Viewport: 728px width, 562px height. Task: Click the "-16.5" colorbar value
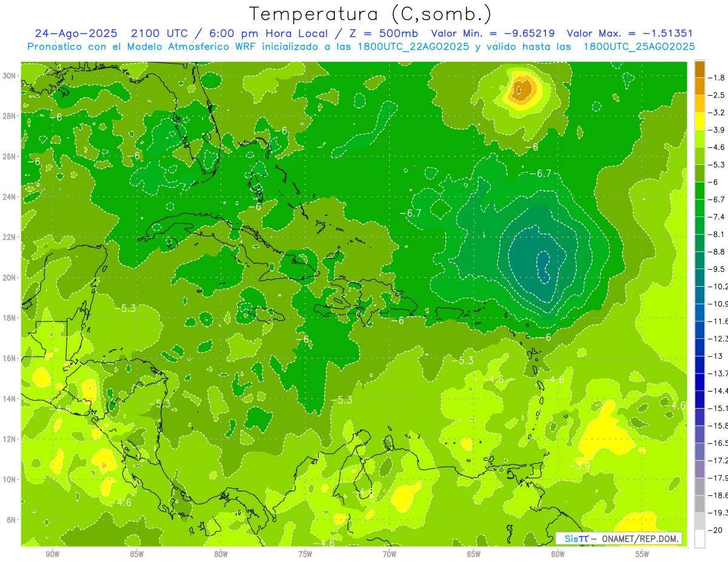coord(718,443)
